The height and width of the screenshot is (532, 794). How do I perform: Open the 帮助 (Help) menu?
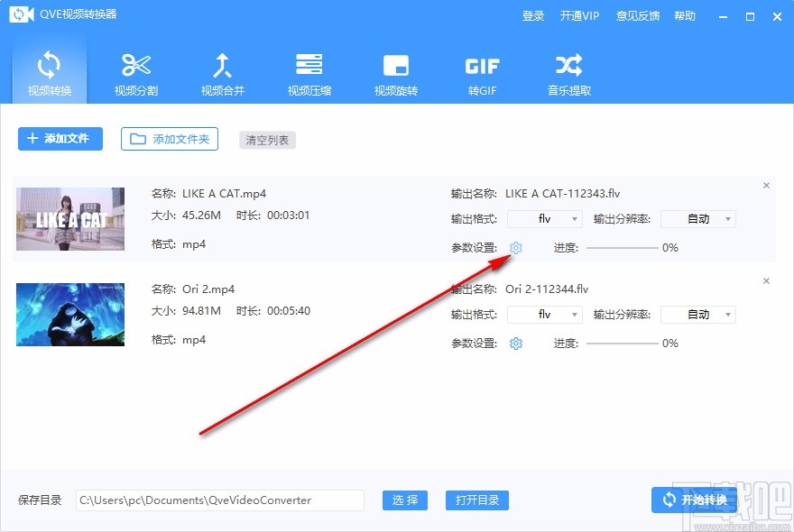pos(683,15)
